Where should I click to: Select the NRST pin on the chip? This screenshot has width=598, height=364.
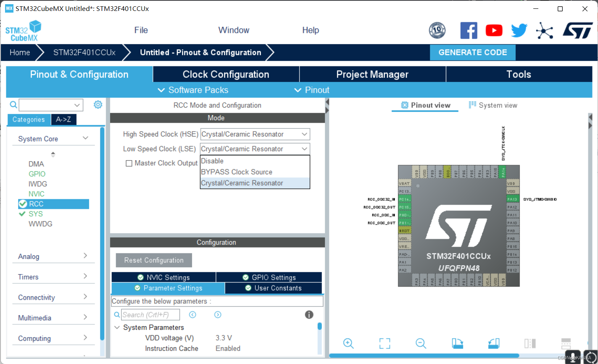point(405,231)
